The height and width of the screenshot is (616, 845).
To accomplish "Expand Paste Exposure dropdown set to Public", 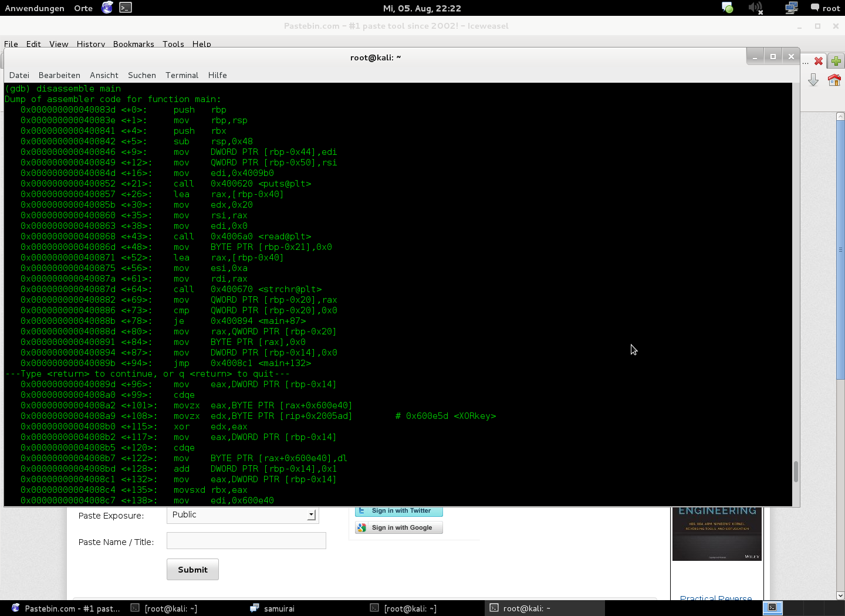I will [243, 515].
